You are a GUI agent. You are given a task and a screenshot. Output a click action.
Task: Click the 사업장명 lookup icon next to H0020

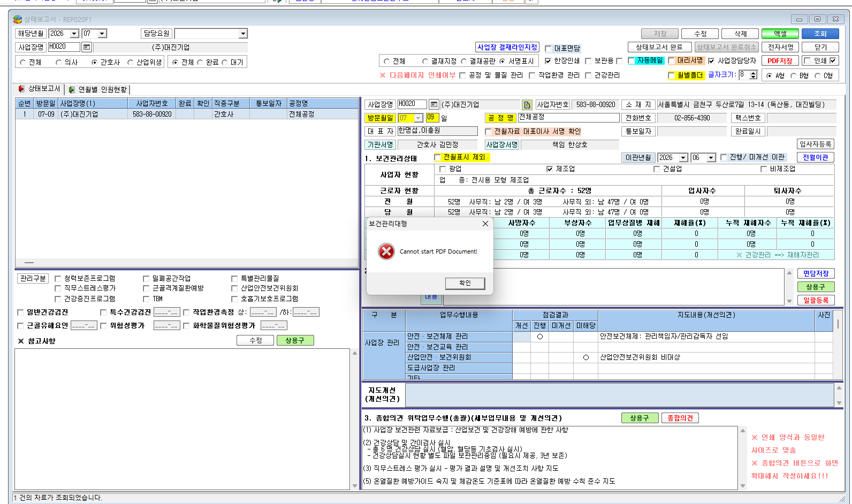tap(87, 47)
